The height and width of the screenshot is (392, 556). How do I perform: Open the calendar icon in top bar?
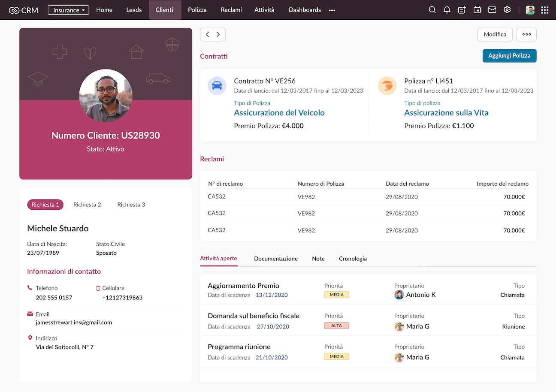pos(477,10)
